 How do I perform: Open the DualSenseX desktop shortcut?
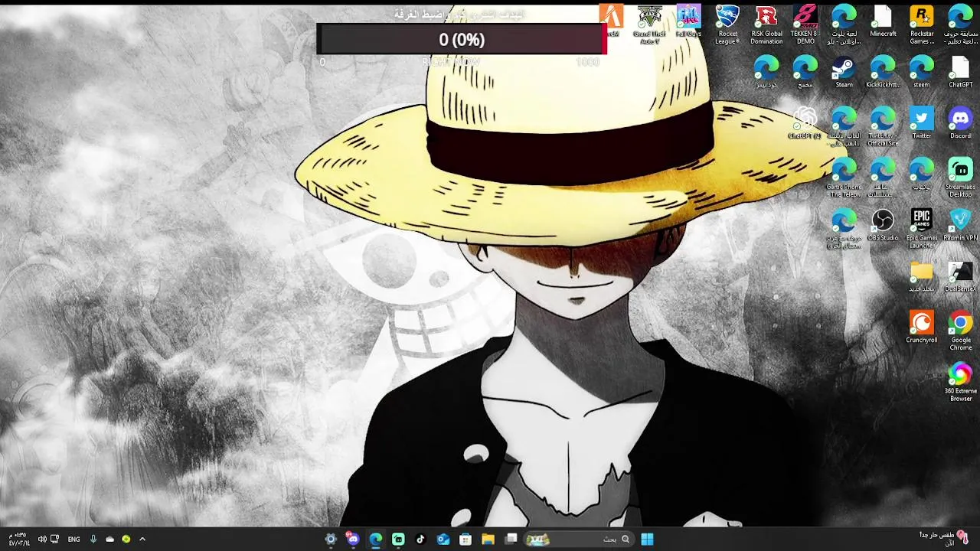pyautogui.click(x=960, y=276)
